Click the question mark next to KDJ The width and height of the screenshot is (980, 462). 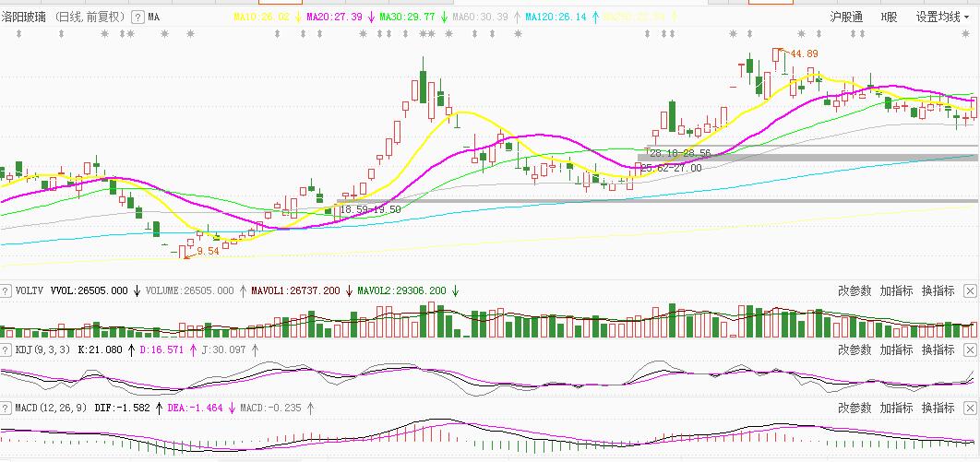click(7, 349)
